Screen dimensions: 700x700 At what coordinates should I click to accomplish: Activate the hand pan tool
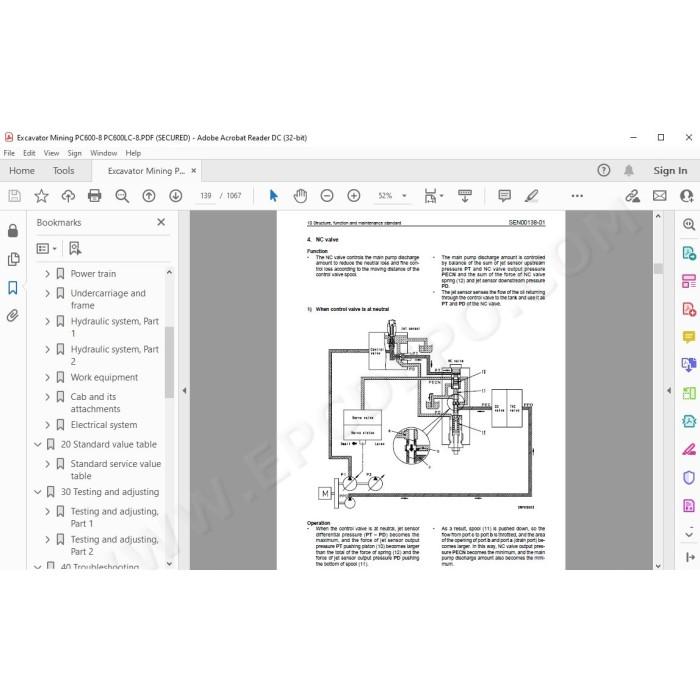300,196
